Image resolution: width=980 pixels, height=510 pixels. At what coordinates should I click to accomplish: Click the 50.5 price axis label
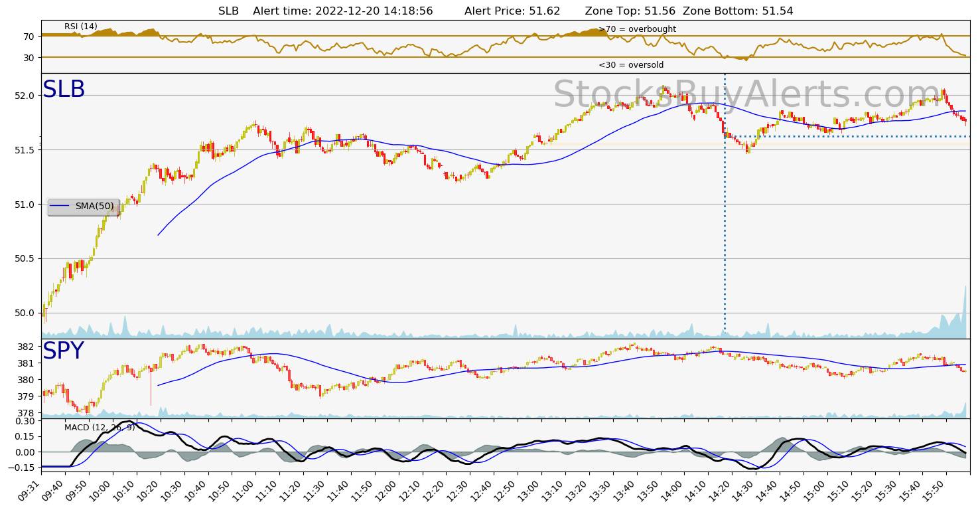tap(25, 258)
